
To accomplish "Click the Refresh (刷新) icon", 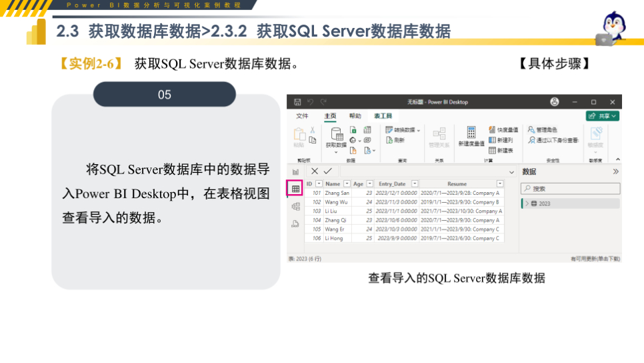I will [389, 140].
